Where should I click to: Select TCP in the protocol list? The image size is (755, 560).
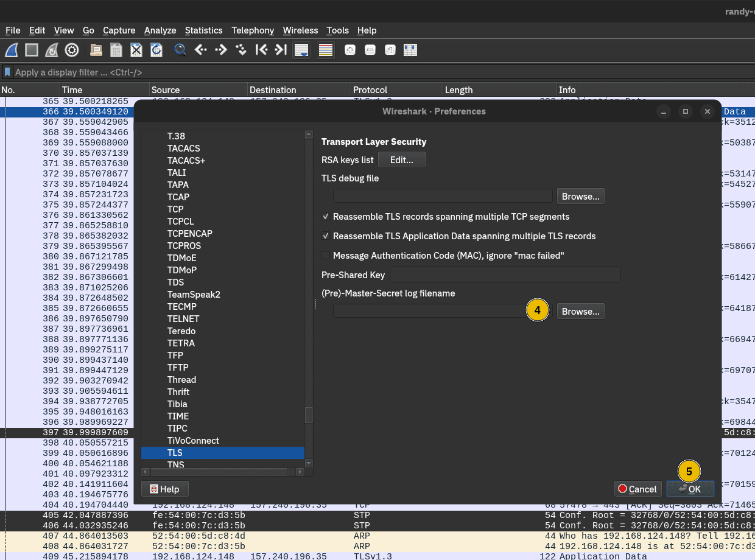[175, 209]
